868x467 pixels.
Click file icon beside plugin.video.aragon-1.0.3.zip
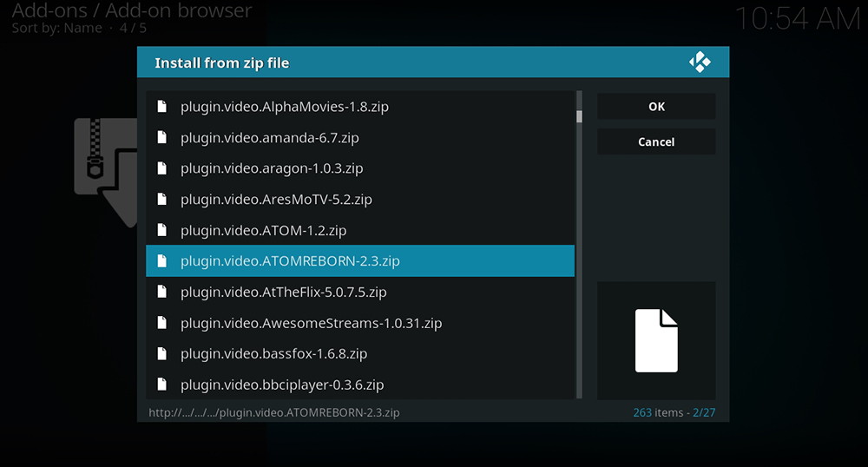point(161,168)
